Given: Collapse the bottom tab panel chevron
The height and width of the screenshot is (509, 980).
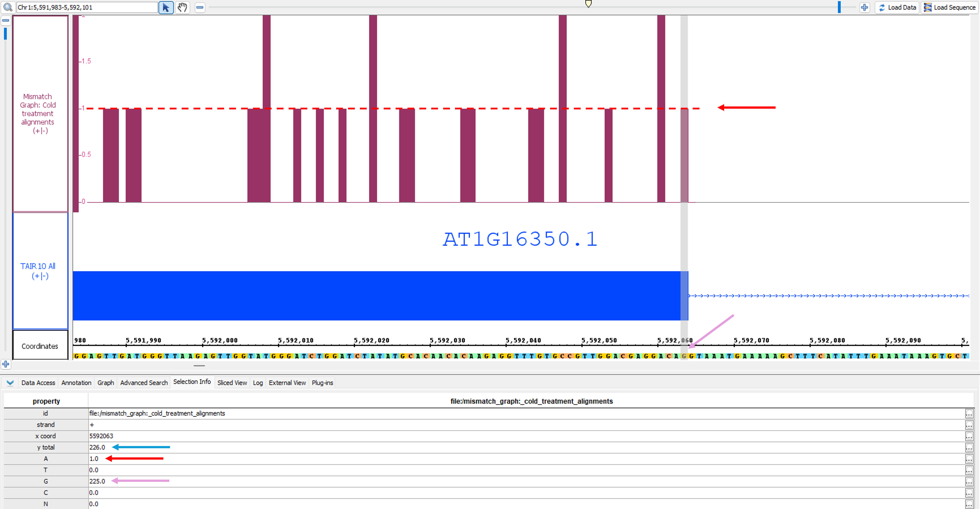Looking at the screenshot, I should pyautogui.click(x=10, y=383).
